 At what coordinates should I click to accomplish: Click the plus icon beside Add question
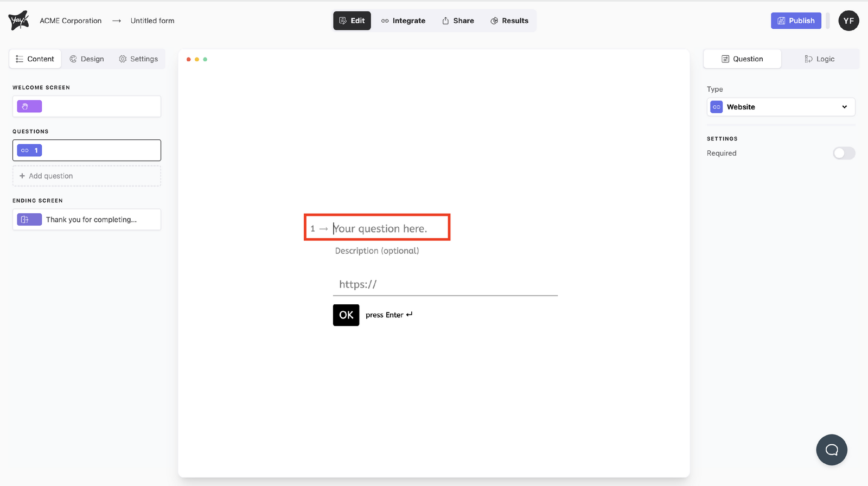pyautogui.click(x=22, y=176)
